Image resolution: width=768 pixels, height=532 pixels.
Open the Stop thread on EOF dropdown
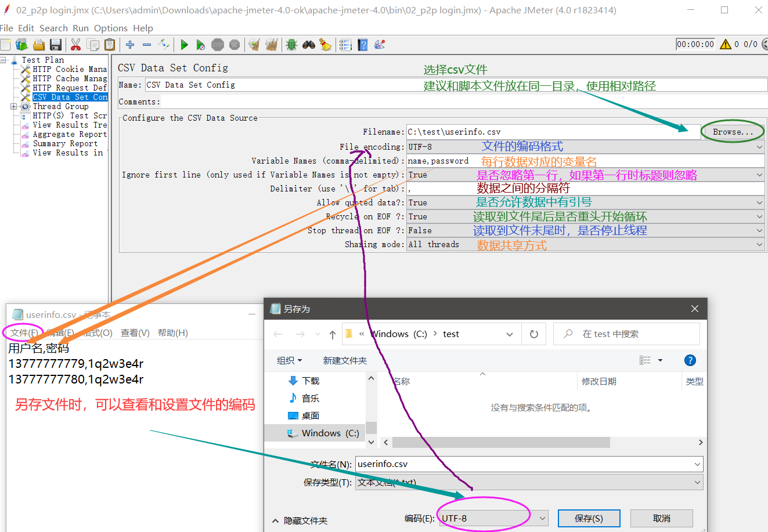click(x=760, y=230)
